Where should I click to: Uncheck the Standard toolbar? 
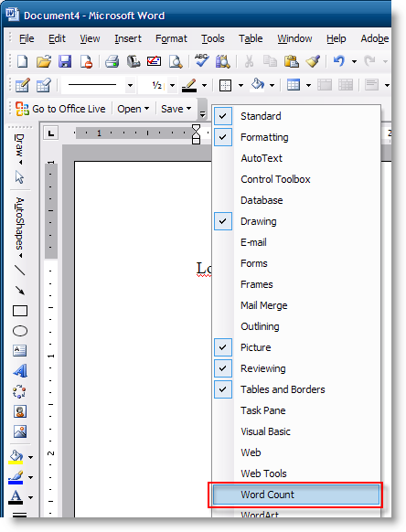click(x=296, y=116)
